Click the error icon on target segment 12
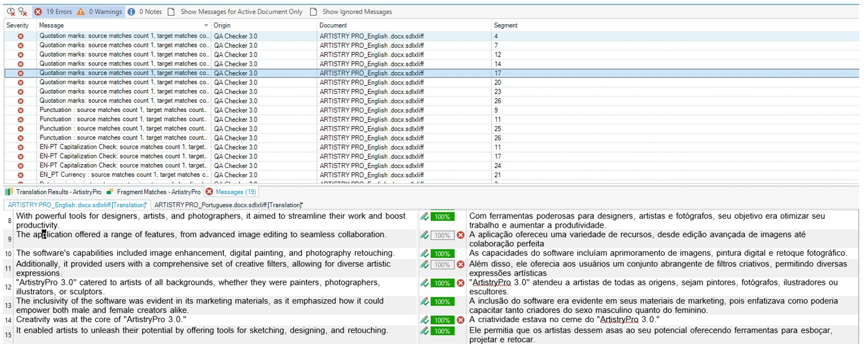This screenshot has height=352, width=868. pos(461,284)
